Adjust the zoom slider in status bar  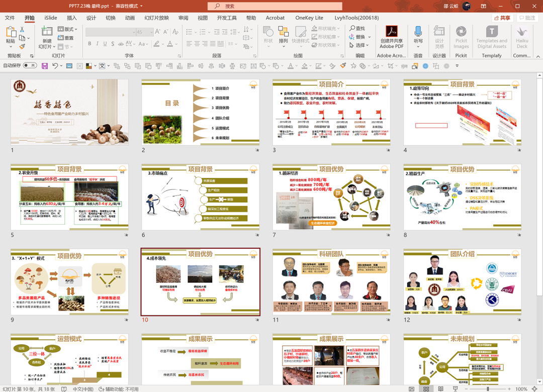point(488,389)
